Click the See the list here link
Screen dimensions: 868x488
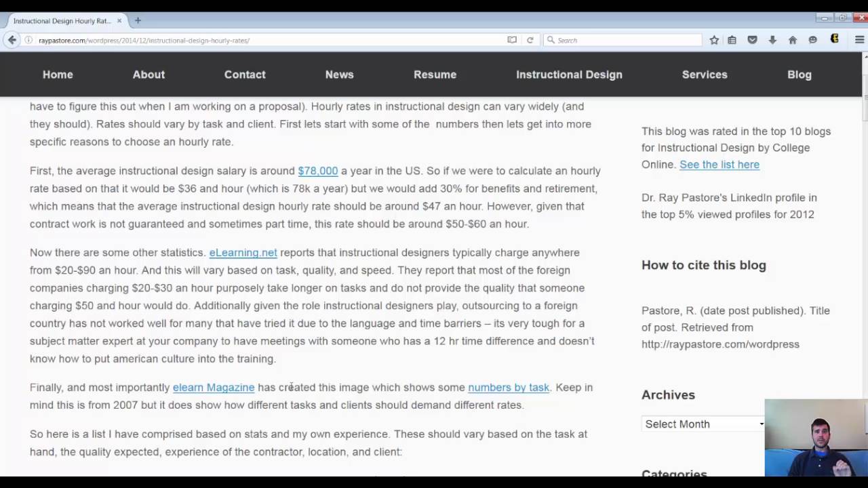719,164
